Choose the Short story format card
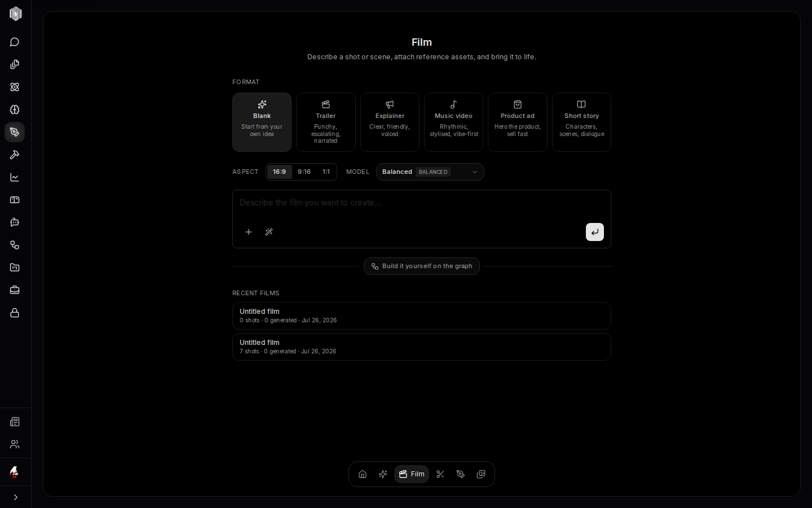Viewport: 812px width, 508px height. point(582,122)
